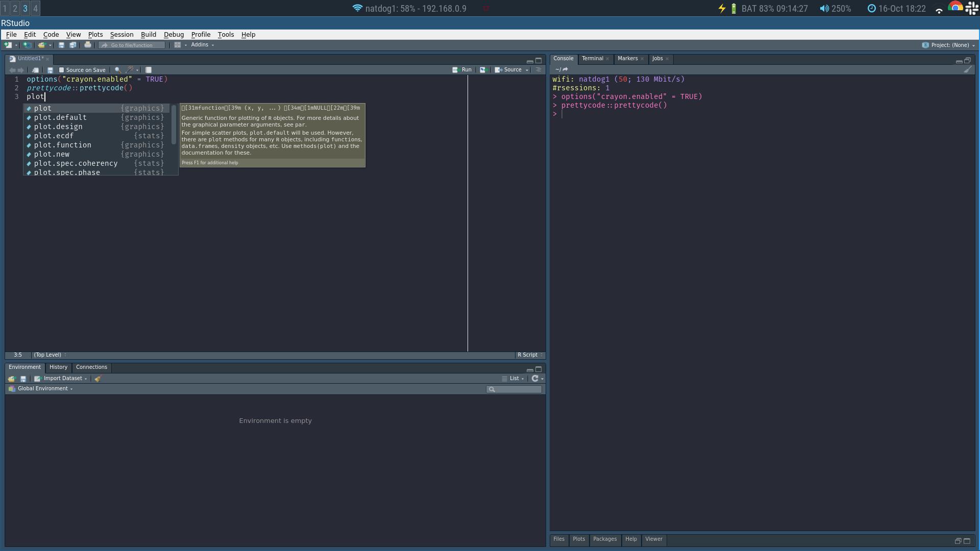Click the code tools magic wand icon
980x551 pixels.
[x=130, y=70]
